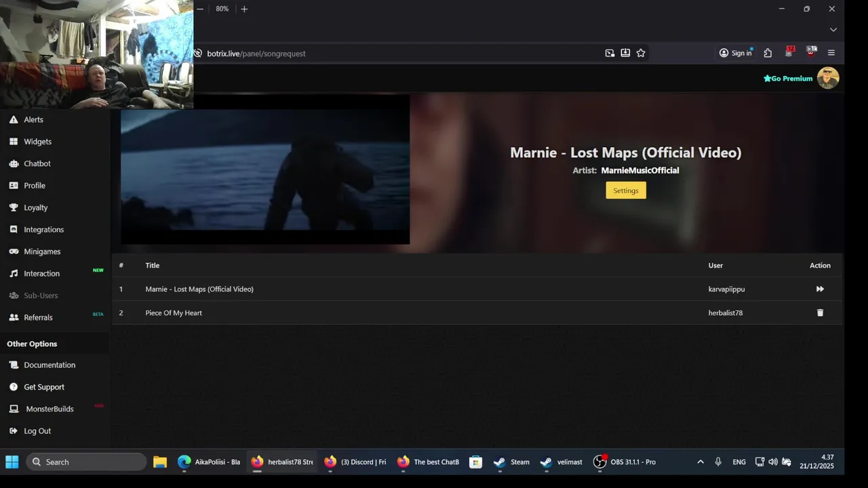Zoom out with the minus button
Image resolution: width=868 pixels, height=488 pixels.
coord(200,9)
